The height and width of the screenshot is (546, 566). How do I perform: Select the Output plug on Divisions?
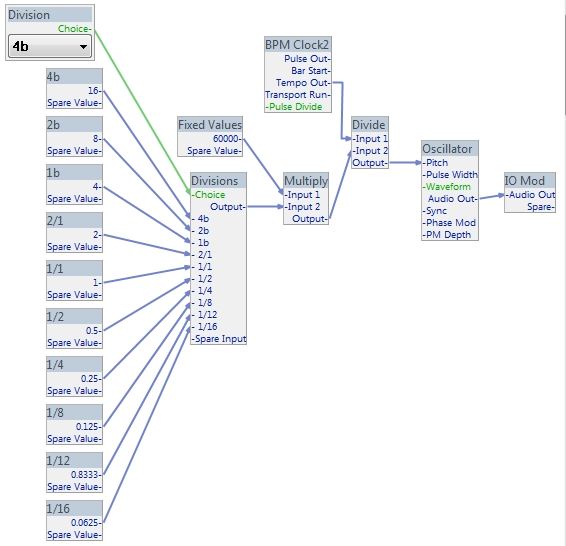pos(228,207)
